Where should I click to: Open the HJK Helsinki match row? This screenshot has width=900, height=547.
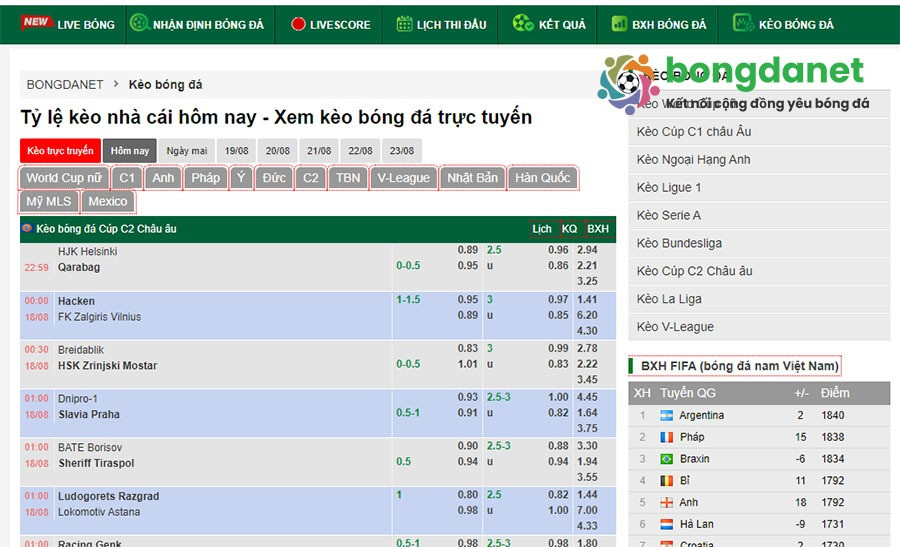pos(88,252)
